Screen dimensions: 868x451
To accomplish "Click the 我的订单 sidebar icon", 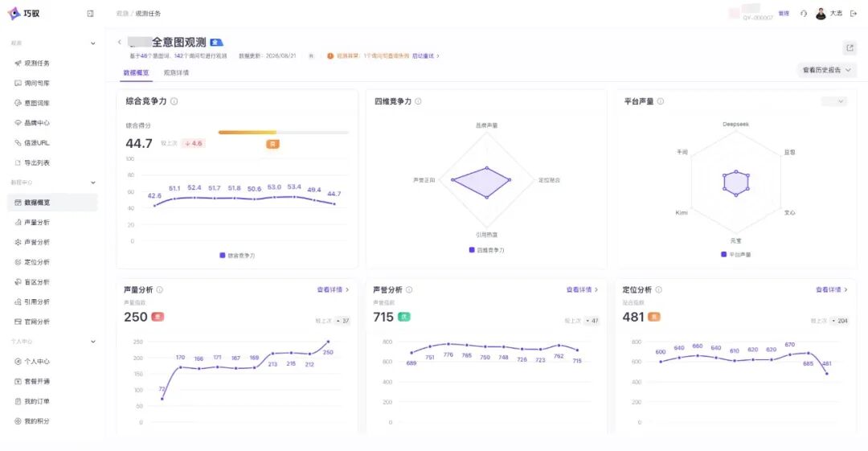I will (18, 401).
